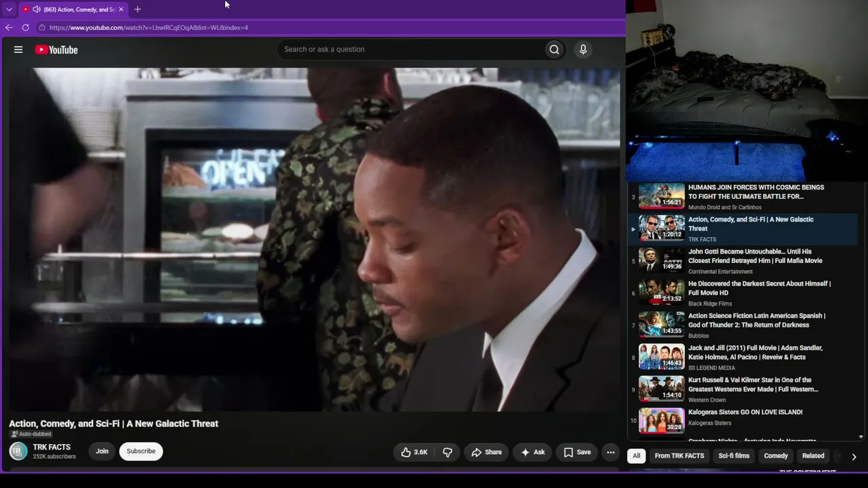Focus the 'Search or ask a question' field

coord(411,49)
